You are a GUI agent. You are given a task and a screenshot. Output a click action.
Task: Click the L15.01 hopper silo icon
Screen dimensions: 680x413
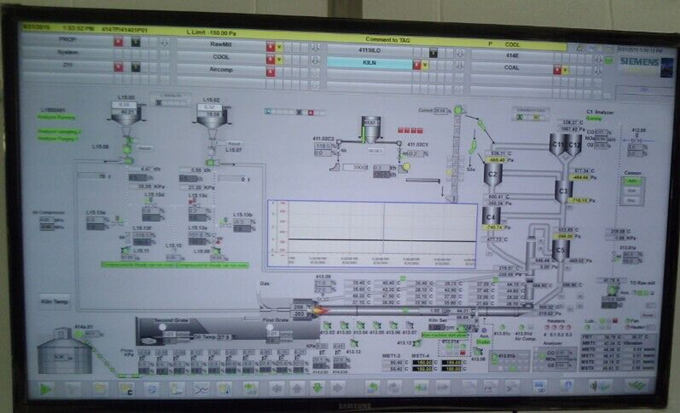129,116
